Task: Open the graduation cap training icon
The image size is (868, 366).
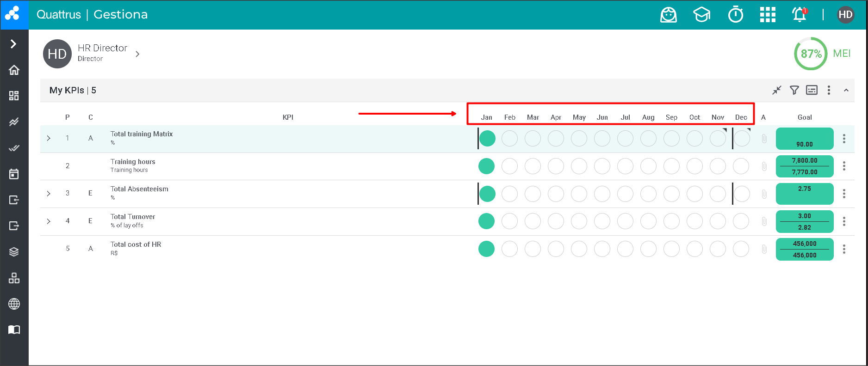Action: 701,15
